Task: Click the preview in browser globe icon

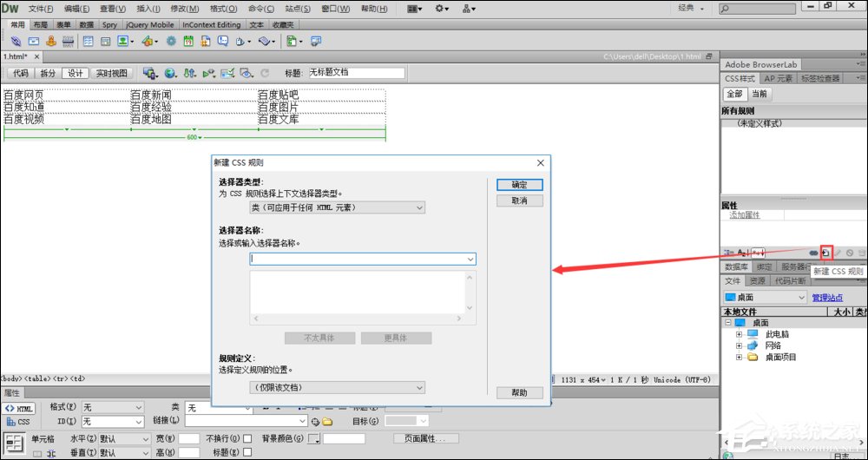Action: [x=170, y=73]
